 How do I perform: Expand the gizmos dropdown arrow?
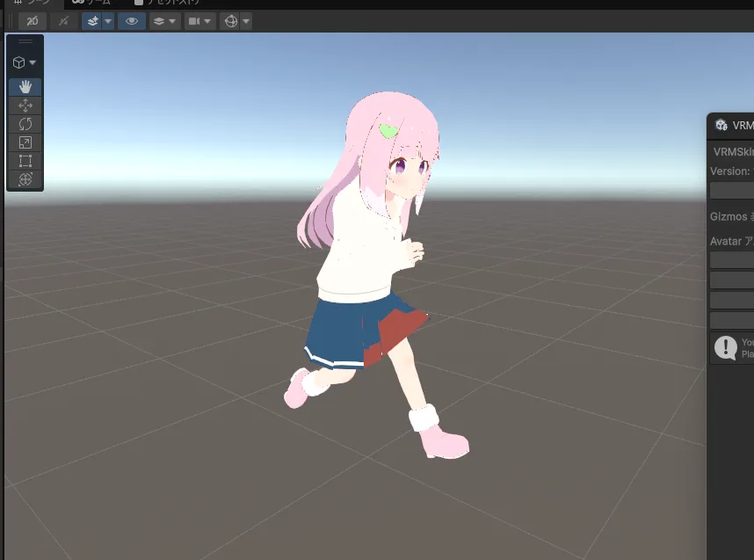pos(246,21)
